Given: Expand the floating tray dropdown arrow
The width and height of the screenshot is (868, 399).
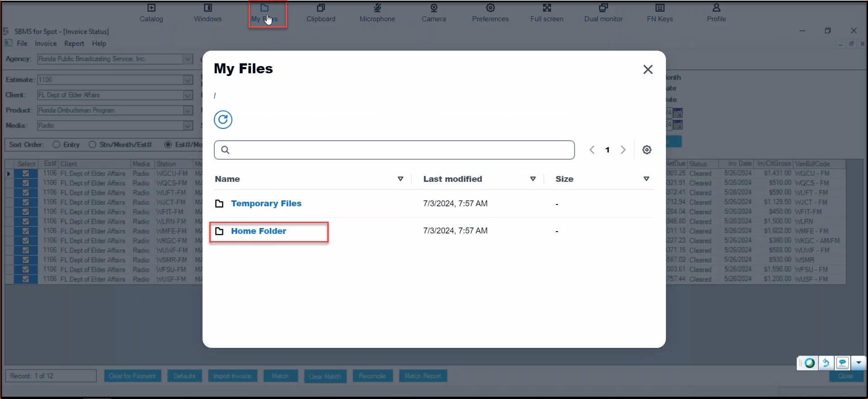Looking at the screenshot, I should (x=858, y=363).
